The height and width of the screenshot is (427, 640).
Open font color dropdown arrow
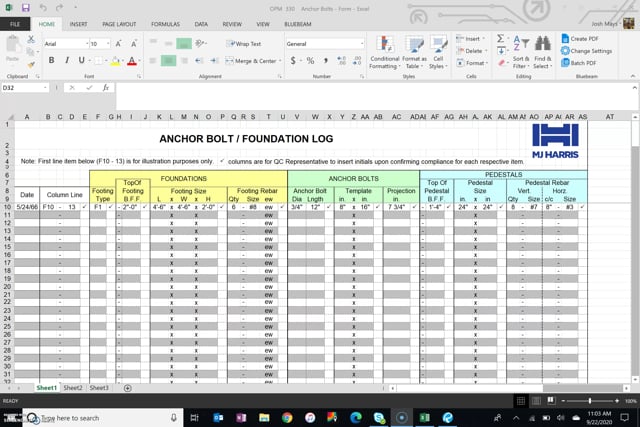click(x=139, y=61)
